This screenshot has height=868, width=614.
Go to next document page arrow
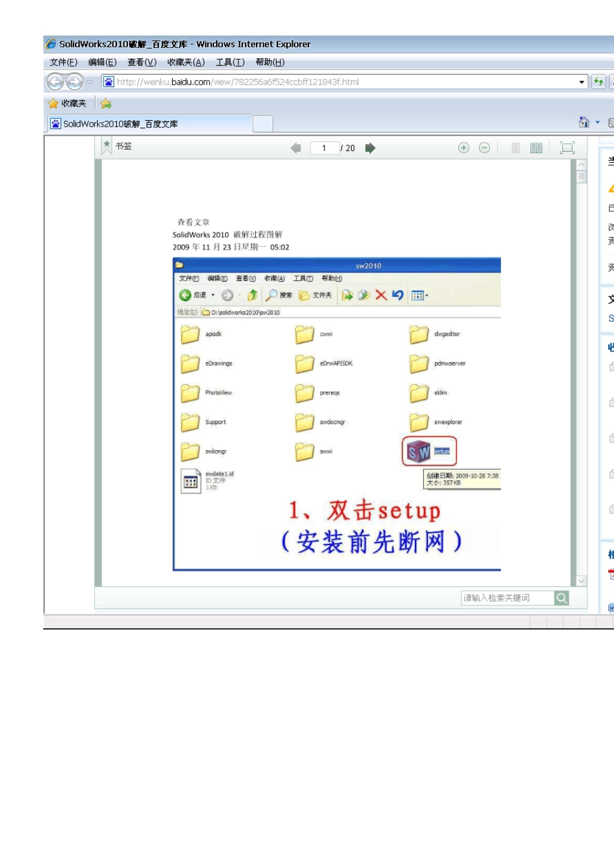click(370, 148)
